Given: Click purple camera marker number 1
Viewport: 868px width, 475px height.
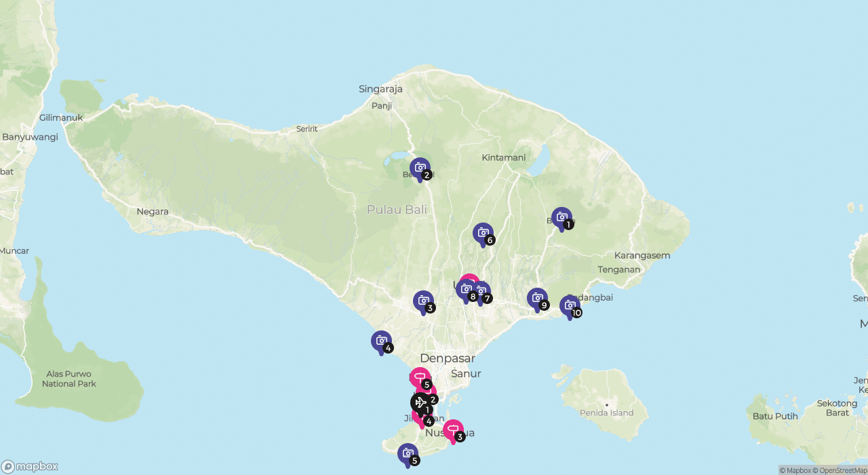Looking at the screenshot, I should click(561, 218).
